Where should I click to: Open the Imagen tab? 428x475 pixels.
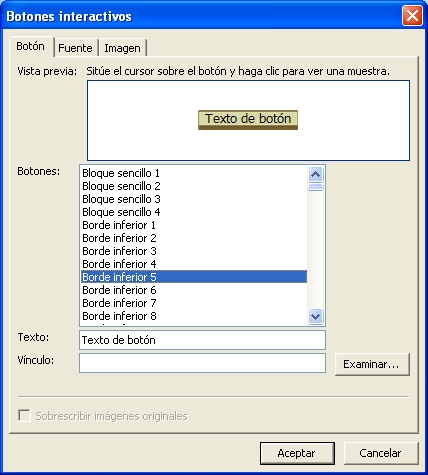[x=122, y=48]
